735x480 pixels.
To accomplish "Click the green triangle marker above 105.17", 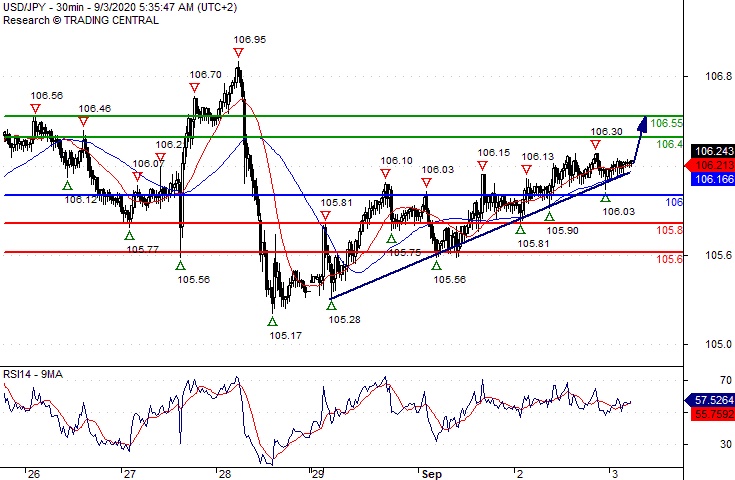I will 272,322.
